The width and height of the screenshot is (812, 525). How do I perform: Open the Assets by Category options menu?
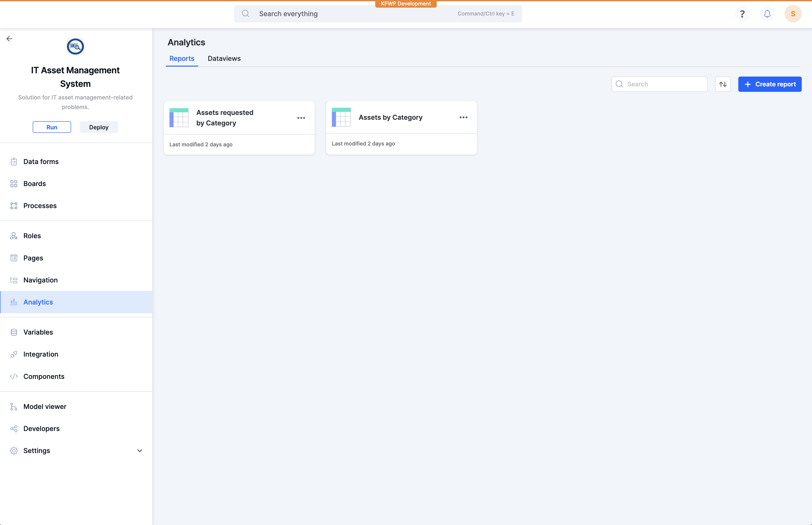463,117
